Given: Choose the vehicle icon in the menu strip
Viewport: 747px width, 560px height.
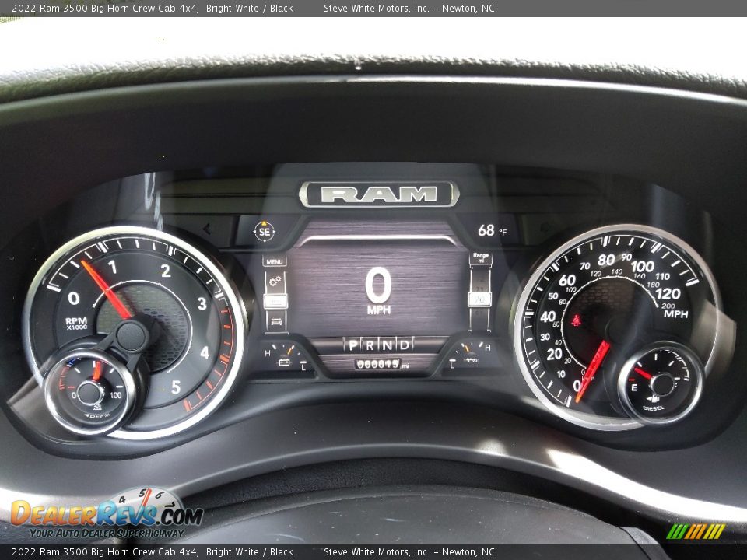Looking at the screenshot, I should pos(275,321).
